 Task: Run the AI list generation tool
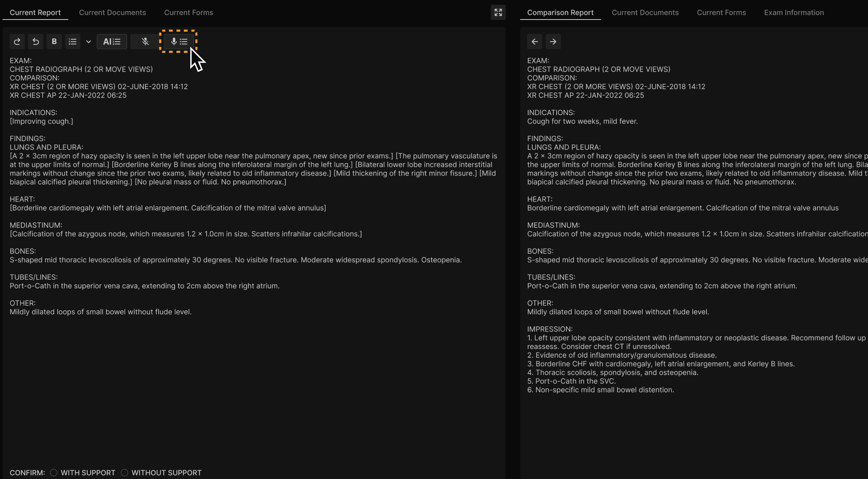(112, 42)
